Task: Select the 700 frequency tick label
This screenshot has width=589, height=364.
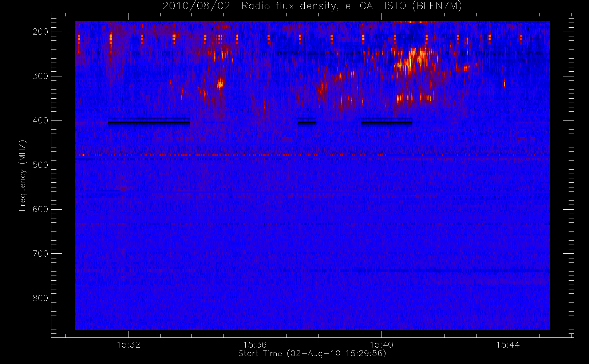Action: pos(40,254)
